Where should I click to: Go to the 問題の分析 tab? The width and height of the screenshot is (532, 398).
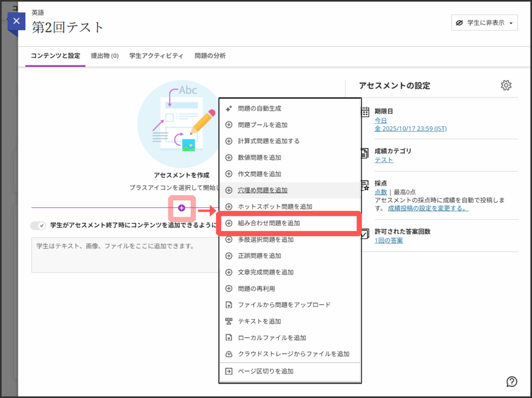pos(210,56)
